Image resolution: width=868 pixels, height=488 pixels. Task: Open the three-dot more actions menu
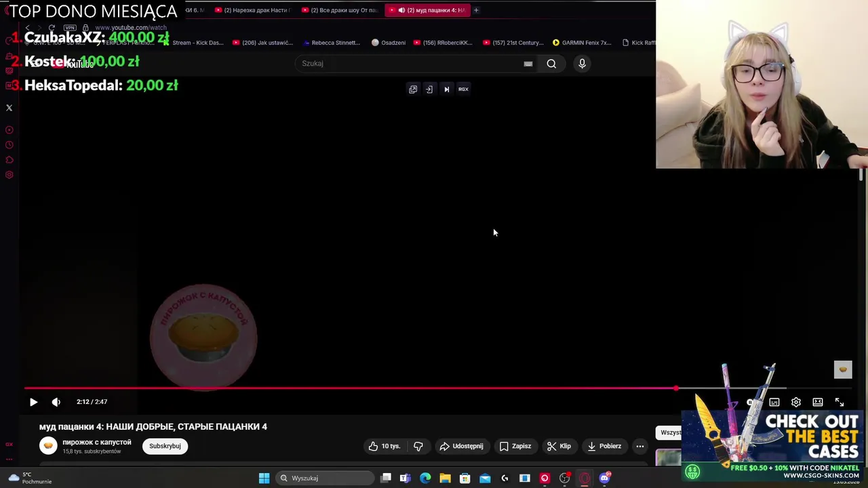click(x=640, y=446)
